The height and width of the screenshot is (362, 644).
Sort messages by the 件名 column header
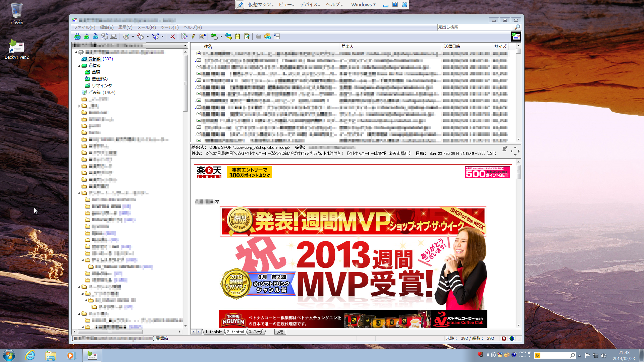[271, 47]
